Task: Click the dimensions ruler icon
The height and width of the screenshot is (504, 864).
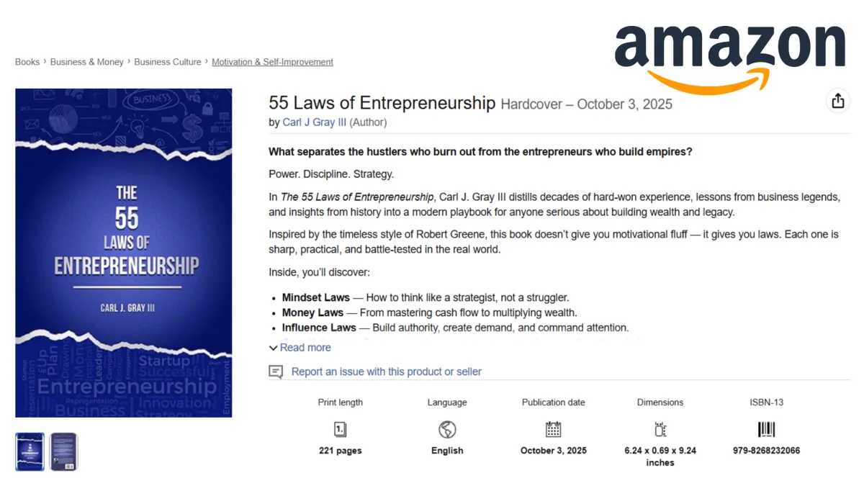Action: [660, 430]
